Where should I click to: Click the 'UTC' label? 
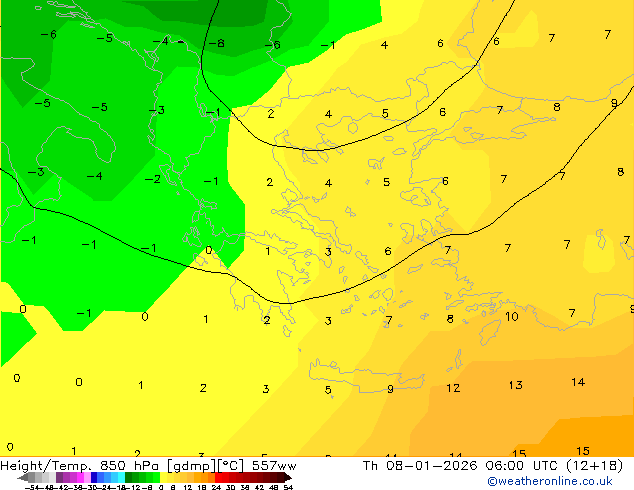pos(547,466)
